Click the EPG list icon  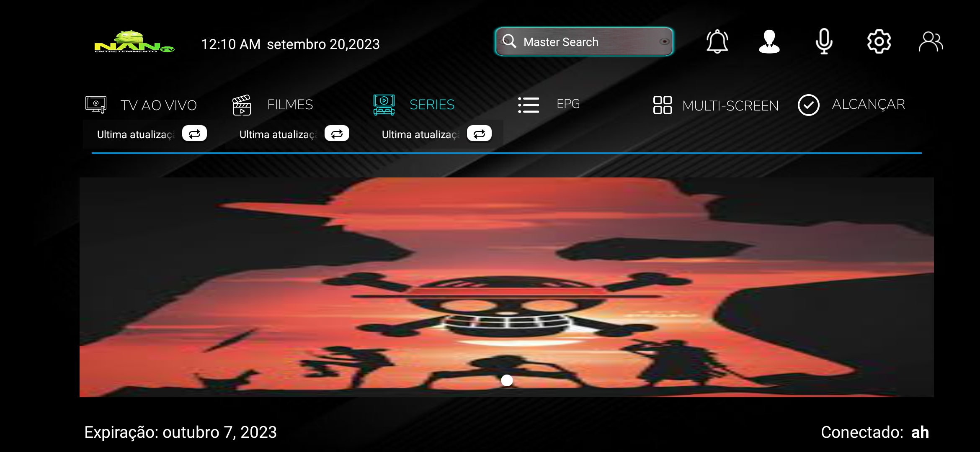(529, 105)
